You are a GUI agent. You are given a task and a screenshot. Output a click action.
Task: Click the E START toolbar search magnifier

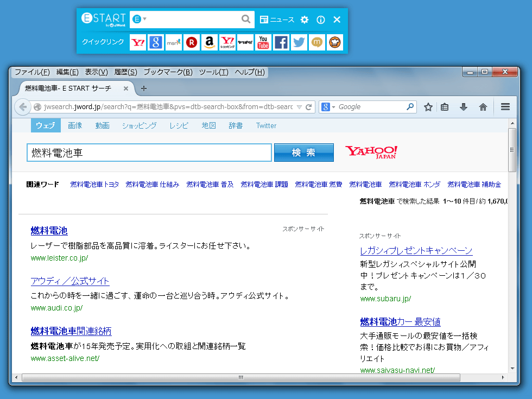click(246, 20)
